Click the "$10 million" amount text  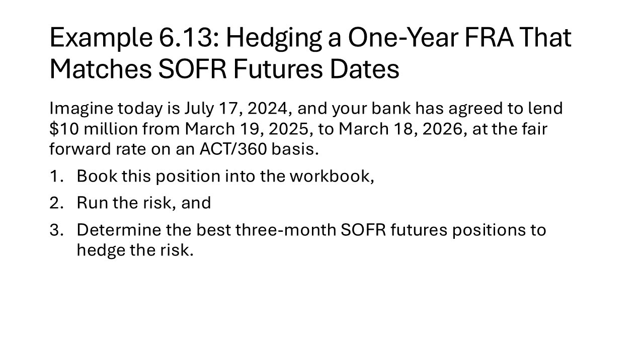[x=94, y=129]
